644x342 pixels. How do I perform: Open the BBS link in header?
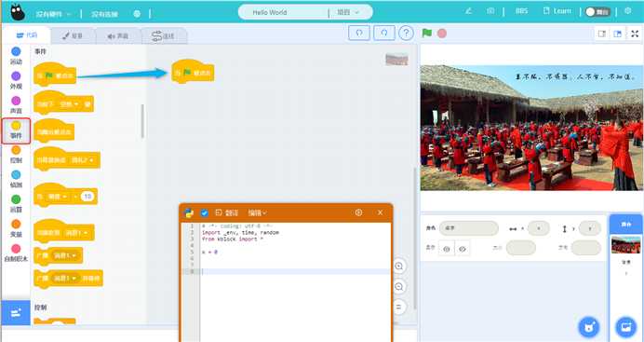point(521,11)
